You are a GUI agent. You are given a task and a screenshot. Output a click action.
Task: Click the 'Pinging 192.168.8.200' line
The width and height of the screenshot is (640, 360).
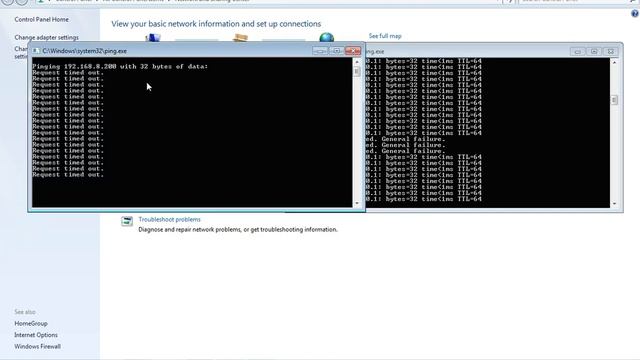(x=120, y=66)
